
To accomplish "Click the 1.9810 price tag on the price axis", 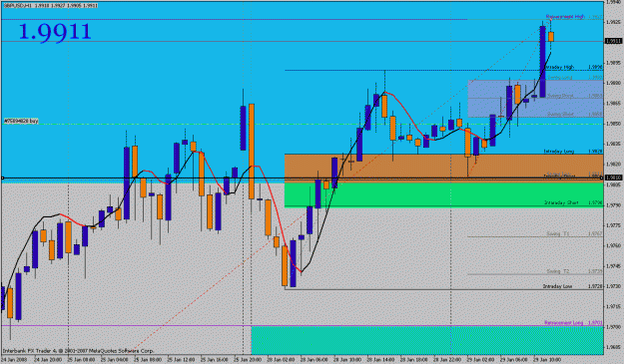I will point(613,178).
